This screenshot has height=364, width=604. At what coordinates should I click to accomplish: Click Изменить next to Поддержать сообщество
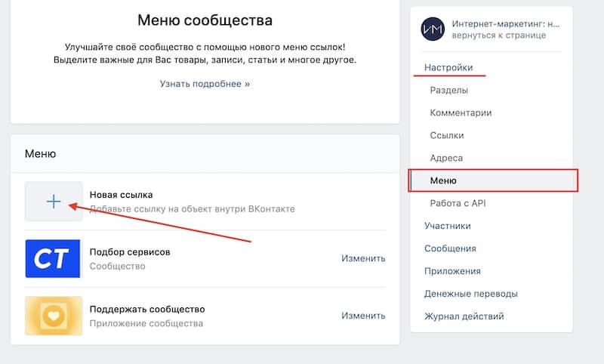363,316
